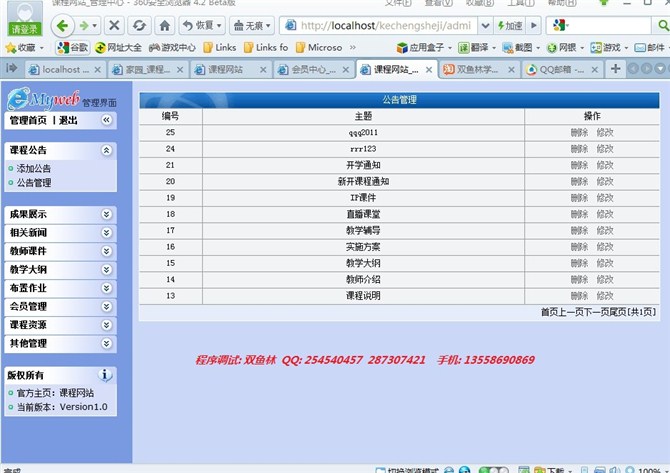Open the 无痕 private mode dropdown
Screen dimensions: 670x473
point(252,26)
